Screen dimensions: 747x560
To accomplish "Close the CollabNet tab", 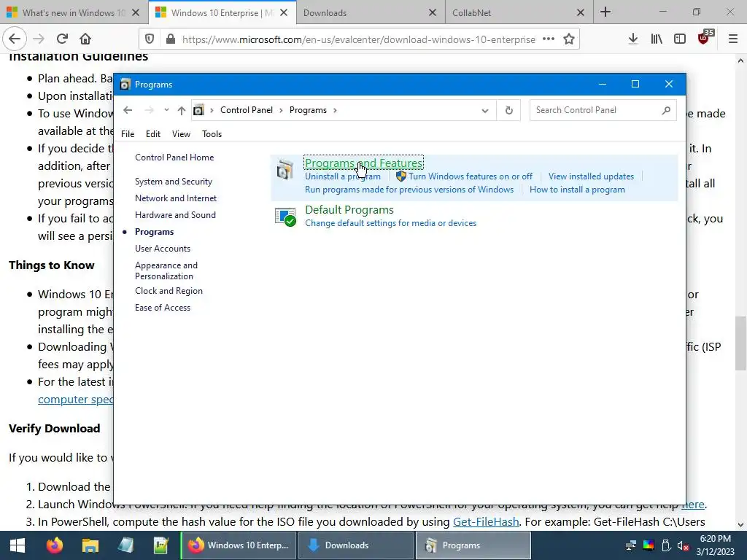I will pos(580,13).
